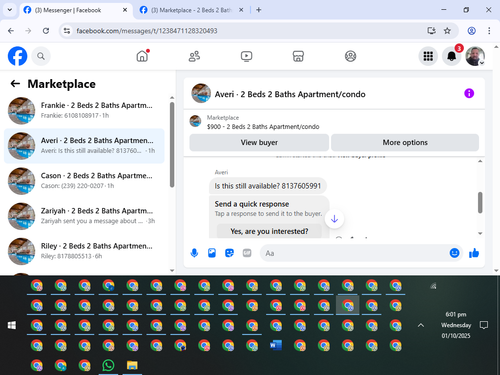Open the Notifications bell icon
The image size is (500, 375).
tap(452, 56)
